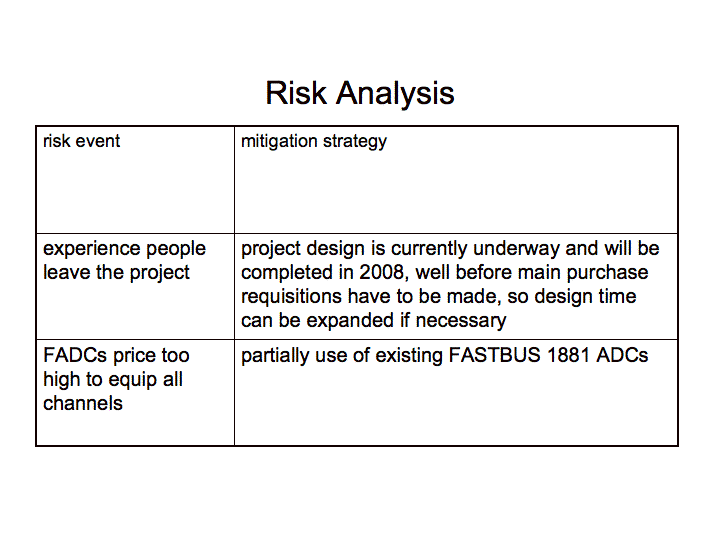Select the 'risk event' header cell
Image resolution: width=720 pixels, height=540 pixels.
pos(135,180)
